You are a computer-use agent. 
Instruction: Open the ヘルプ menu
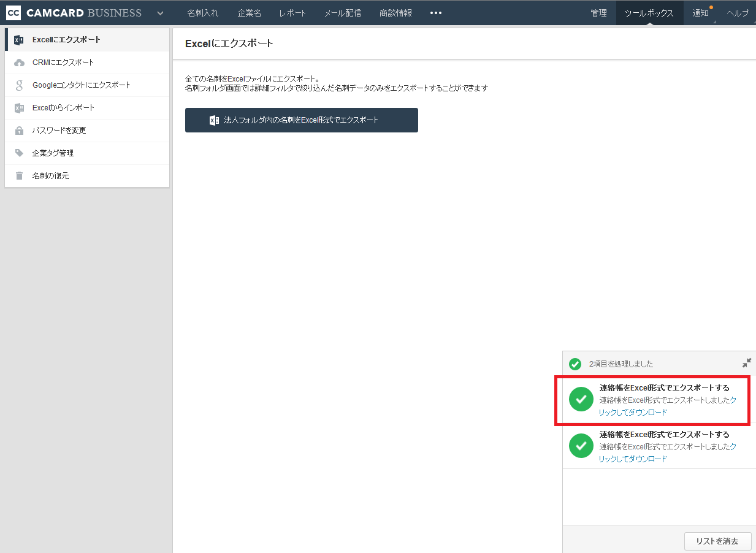click(738, 13)
